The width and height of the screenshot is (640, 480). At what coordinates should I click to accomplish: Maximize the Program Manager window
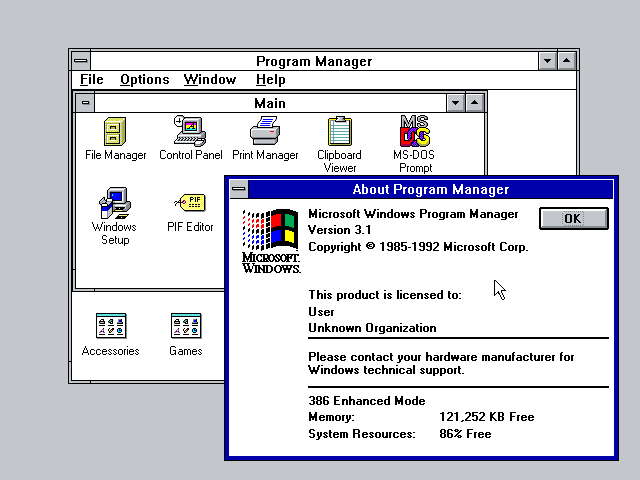567,61
